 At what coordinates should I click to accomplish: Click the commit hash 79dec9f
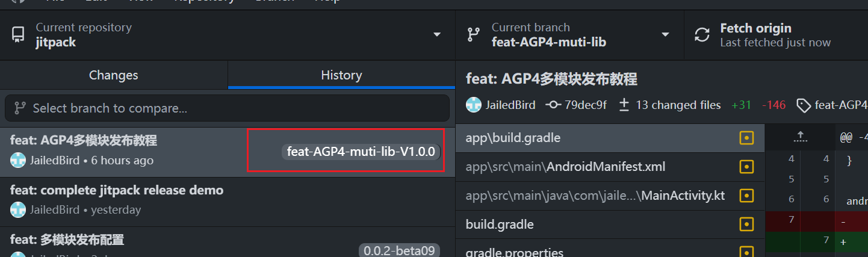576,105
